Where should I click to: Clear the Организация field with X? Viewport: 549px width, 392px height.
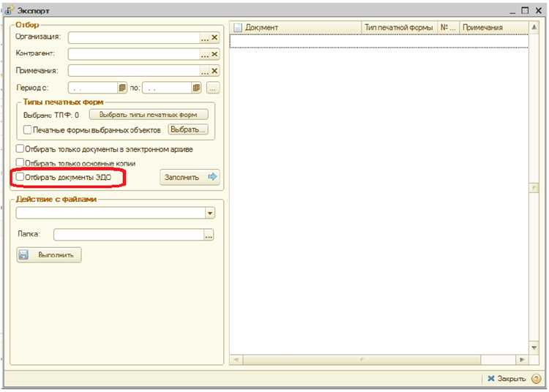214,37
